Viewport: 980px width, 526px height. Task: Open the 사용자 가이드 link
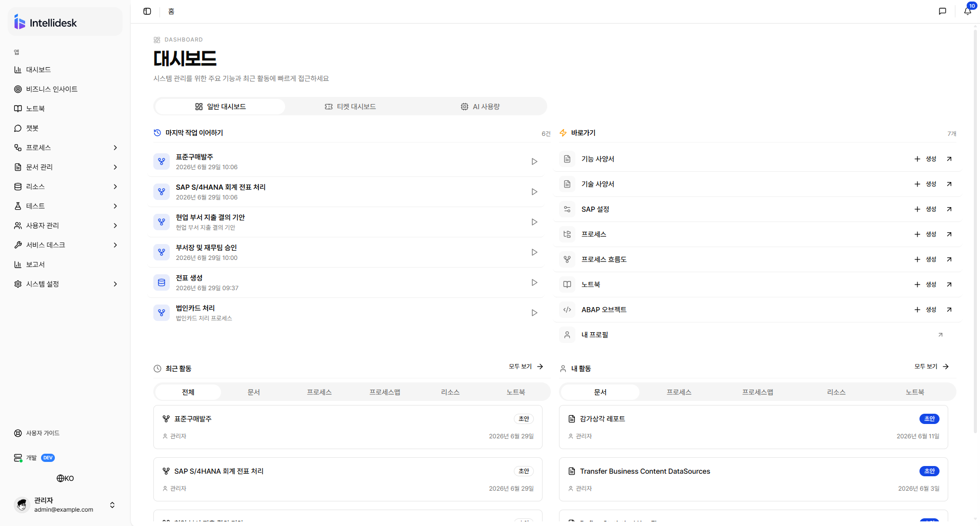(x=65, y=433)
